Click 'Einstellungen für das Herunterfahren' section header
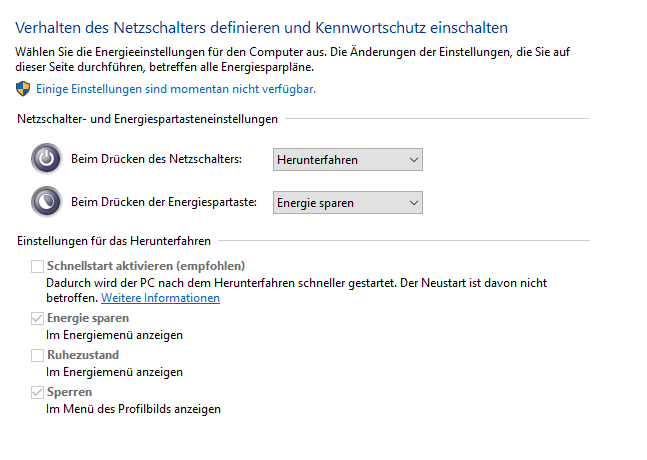The height and width of the screenshot is (460, 647). pos(115,241)
